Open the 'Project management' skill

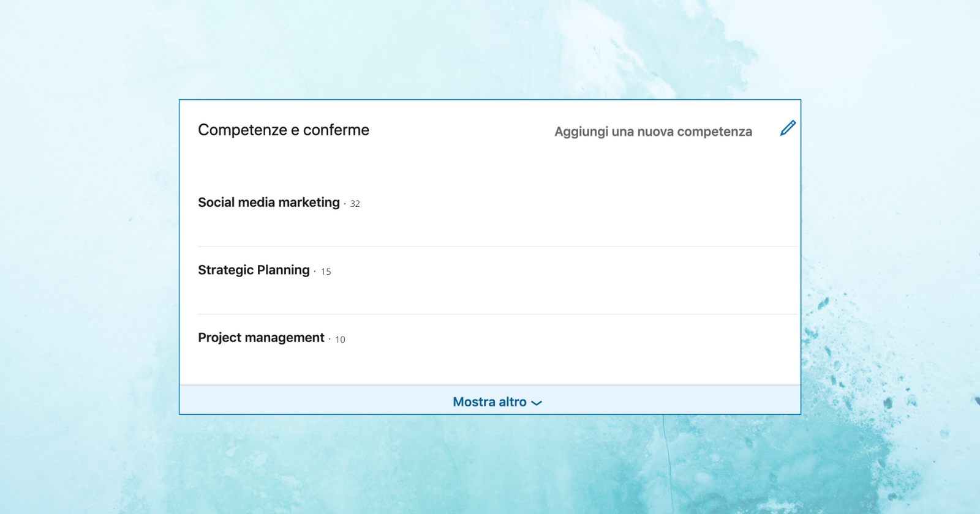tap(261, 338)
